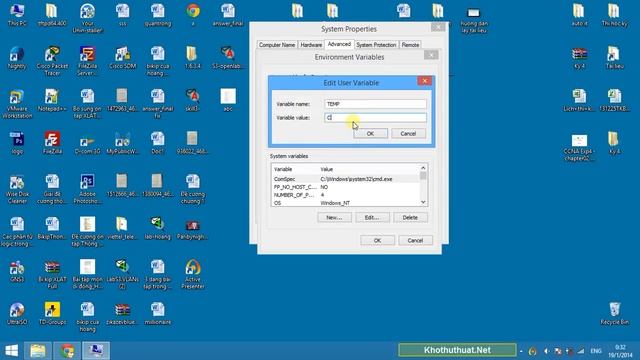Image resolution: width=640 pixels, height=360 pixels.
Task: Open the Windows Start button
Action: [x=11, y=351]
